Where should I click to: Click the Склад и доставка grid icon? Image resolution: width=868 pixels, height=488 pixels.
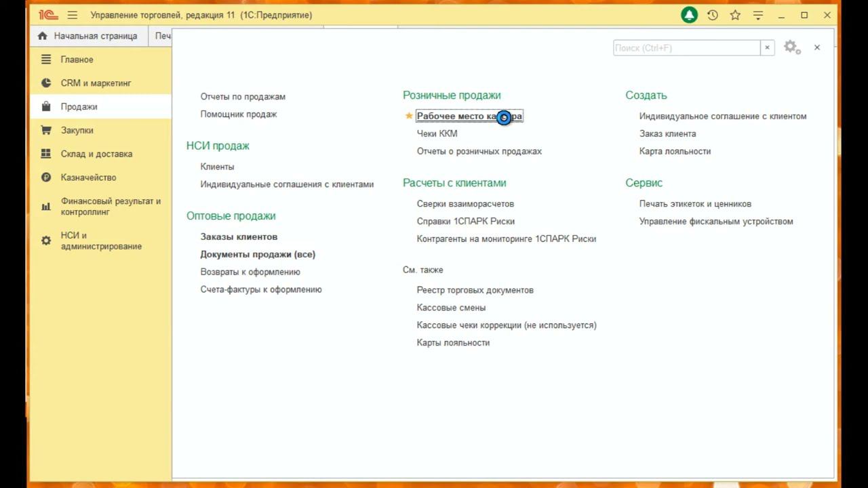tap(46, 154)
